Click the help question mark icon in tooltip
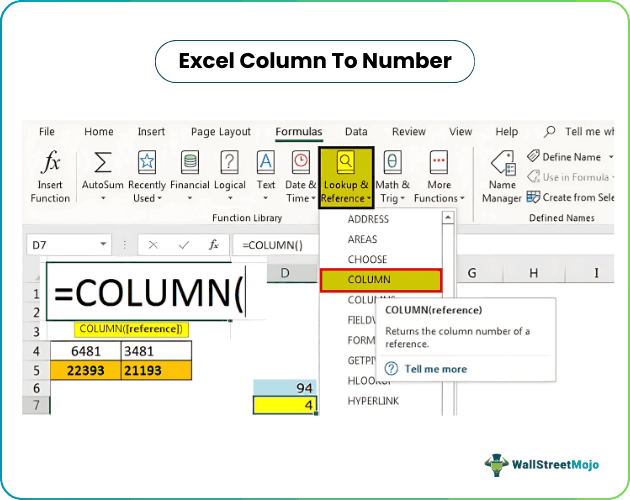The height and width of the screenshot is (500, 630). tap(391, 369)
